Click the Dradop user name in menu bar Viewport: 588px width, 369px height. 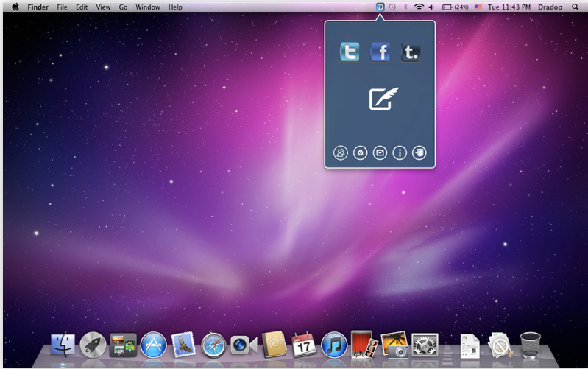550,7
